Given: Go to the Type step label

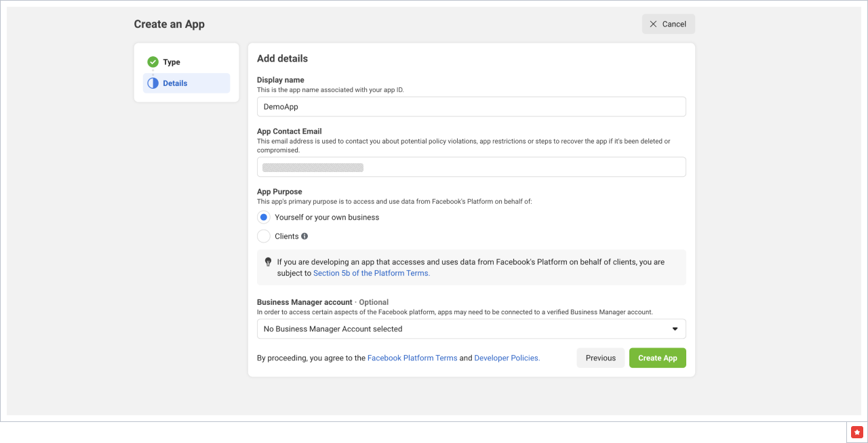Looking at the screenshot, I should click(x=172, y=62).
